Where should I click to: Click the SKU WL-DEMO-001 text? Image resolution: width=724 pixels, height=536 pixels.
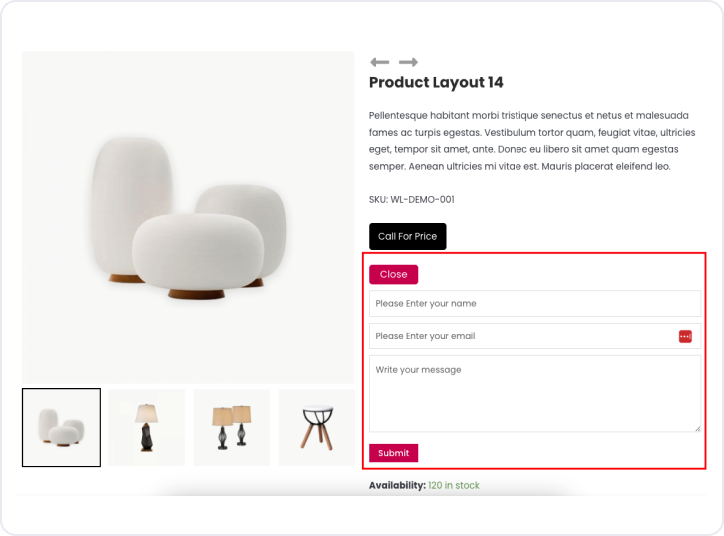[411, 200]
